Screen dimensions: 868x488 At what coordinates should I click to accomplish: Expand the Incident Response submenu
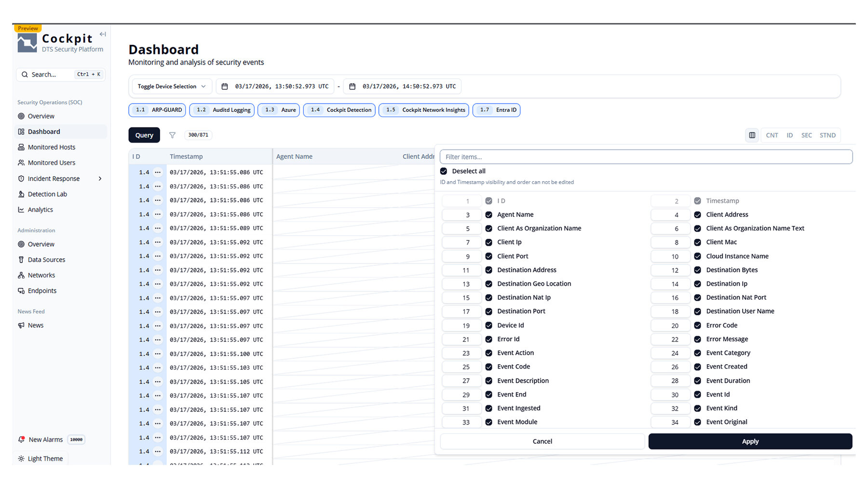tap(100, 179)
